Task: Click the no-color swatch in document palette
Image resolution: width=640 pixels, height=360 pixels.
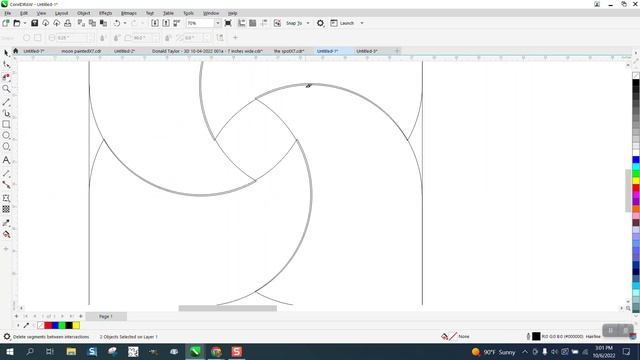Action: (40, 325)
